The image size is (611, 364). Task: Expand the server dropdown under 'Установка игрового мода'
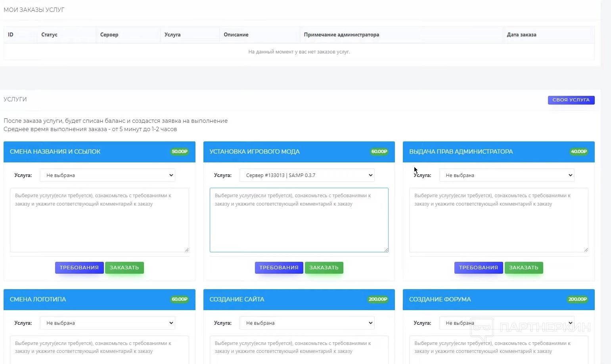(307, 175)
